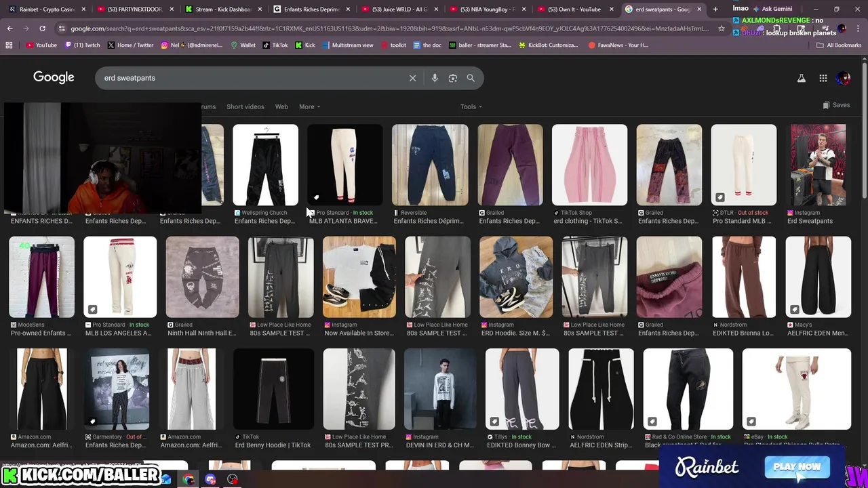Open Tillys EDIKTED Bonney Bow thumbnail
Screen dimensions: 868x488
522,389
